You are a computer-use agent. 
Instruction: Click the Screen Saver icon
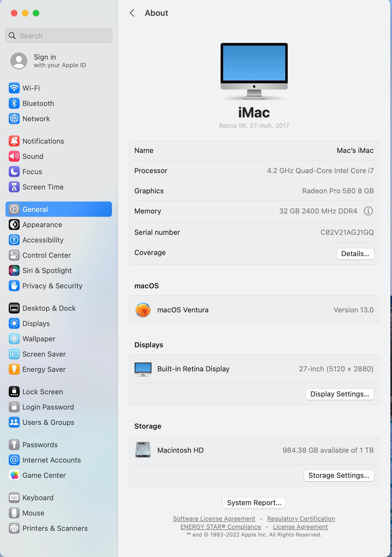coord(14,354)
